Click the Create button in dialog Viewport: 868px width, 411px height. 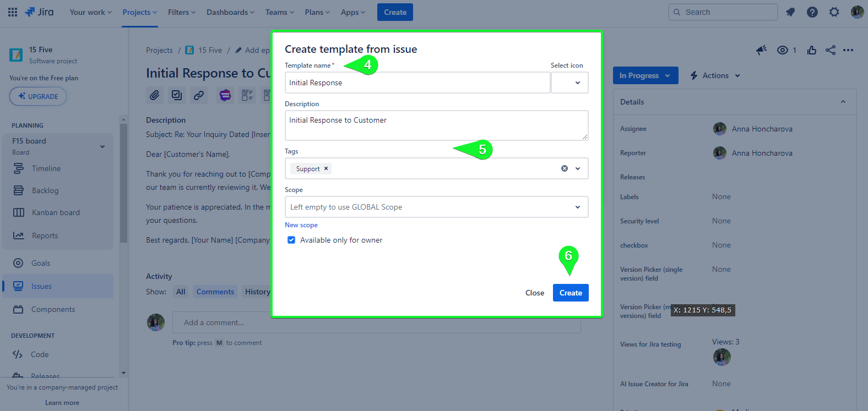(571, 293)
